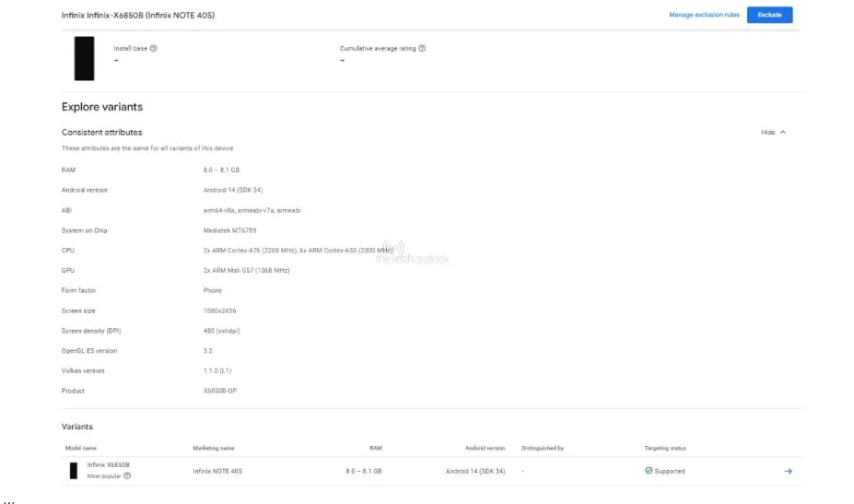The image size is (854, 504).
Task: Click the Model name column header
Action: coord(80,448)
